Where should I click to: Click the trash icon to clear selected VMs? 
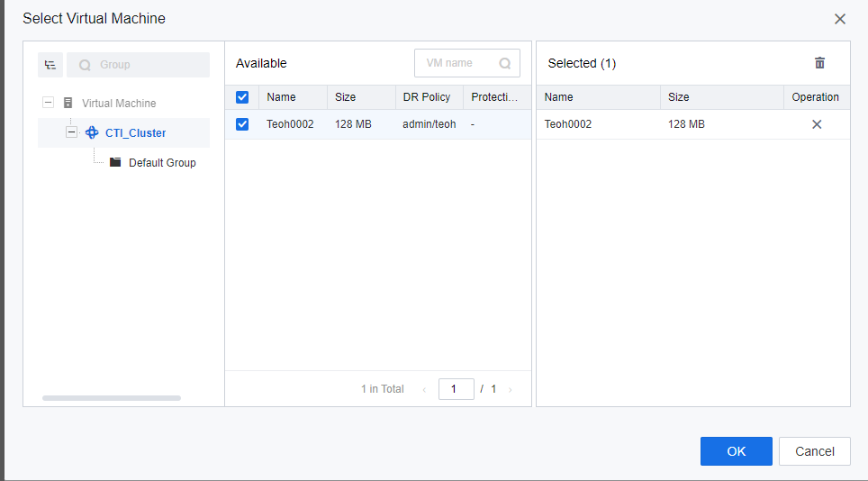tap(819, 63)
